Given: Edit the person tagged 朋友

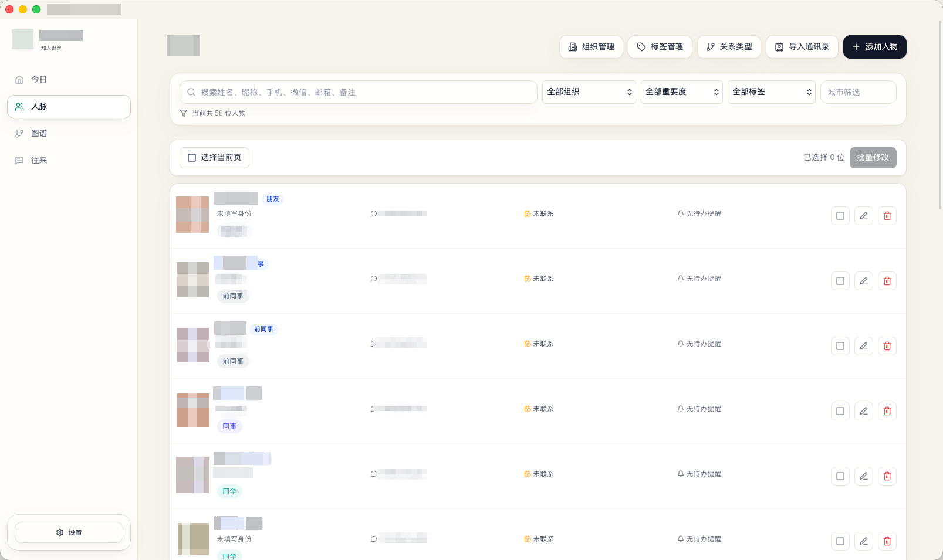Looking at the screenshot, I should click(864, 216).
